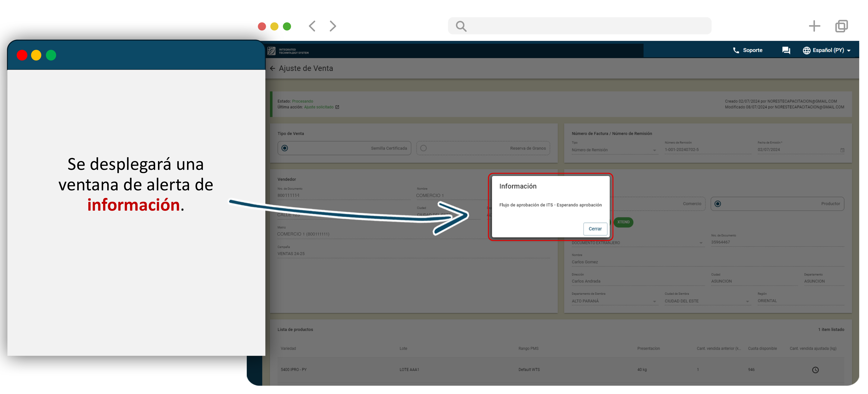
Task: Click the Soporte phone icon
Action: [736, 50]
